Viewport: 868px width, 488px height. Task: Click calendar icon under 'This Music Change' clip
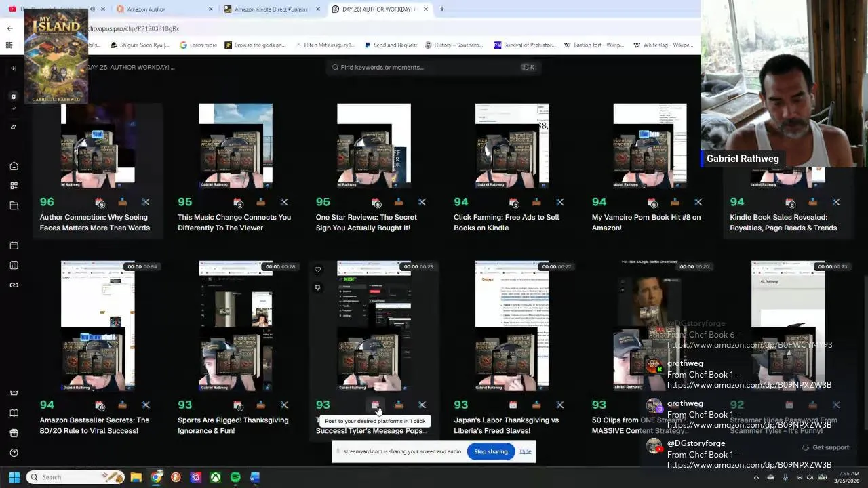[x=238, y=202]
